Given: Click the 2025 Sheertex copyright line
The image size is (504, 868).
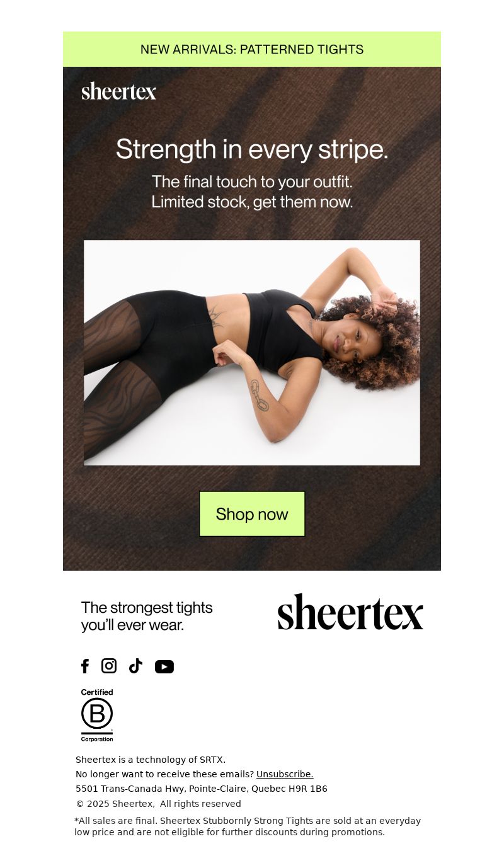Looking at the screenshot, I should click(158, 804).
